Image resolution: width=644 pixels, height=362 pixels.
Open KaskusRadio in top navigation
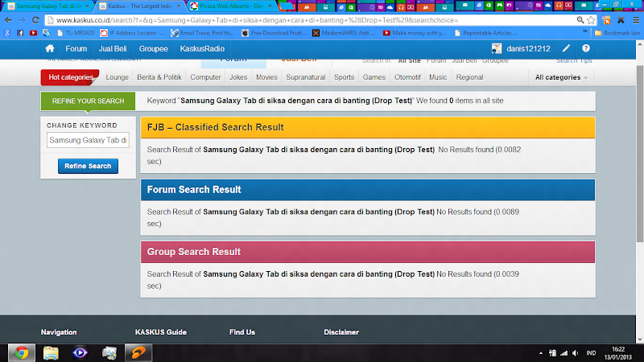coord(202,48)
